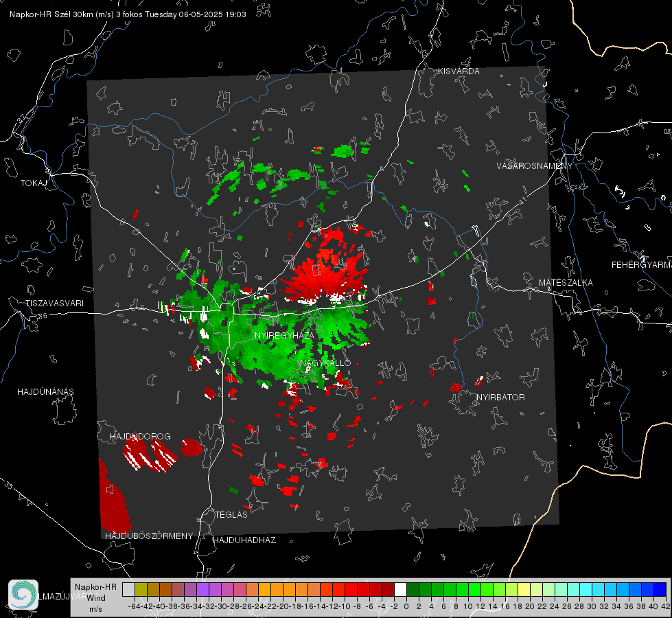672x618 pixels.
Task: Click the HAJDÚBÖSZÖRMÉNY label
Action: pyautogui.click(x=149, y=536)
